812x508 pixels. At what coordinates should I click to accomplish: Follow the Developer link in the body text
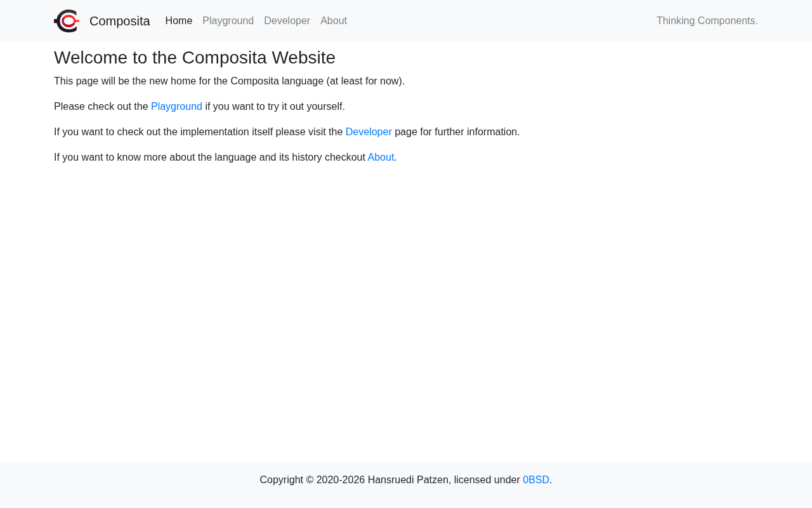(x=369, y=132)
